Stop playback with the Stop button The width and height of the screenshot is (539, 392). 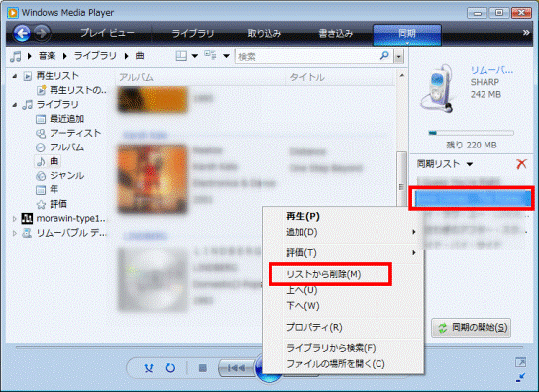click(203, 368)
